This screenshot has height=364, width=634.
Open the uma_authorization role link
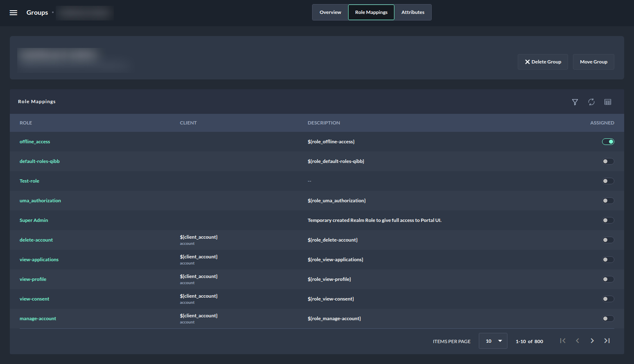tap(40, 201)
